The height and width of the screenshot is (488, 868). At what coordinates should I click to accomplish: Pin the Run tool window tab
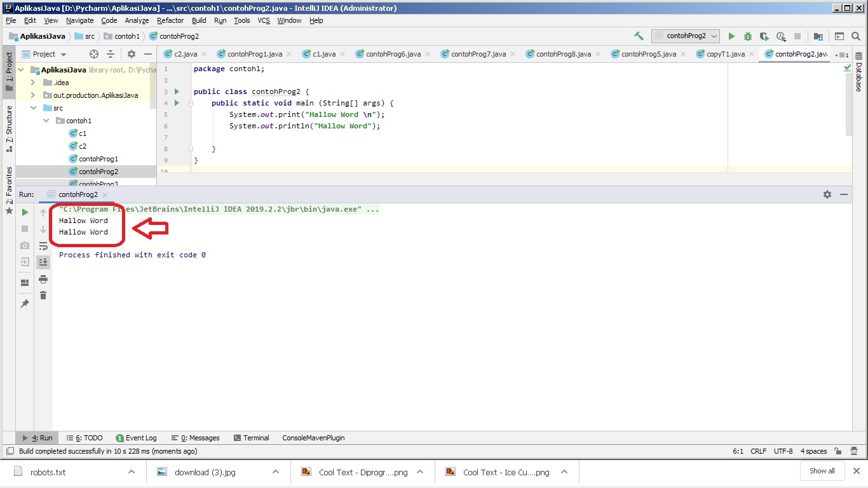coord(24,303)
